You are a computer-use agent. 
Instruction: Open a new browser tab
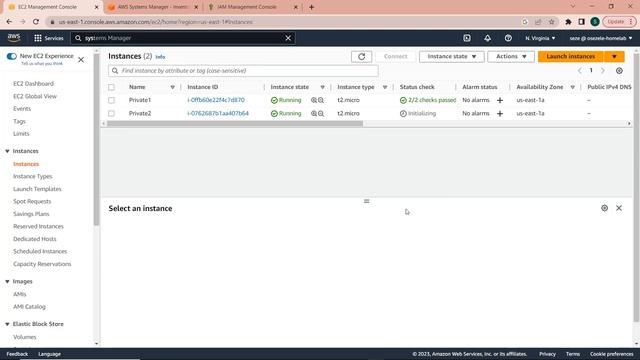pyautogui.click(x=311, y=7)
